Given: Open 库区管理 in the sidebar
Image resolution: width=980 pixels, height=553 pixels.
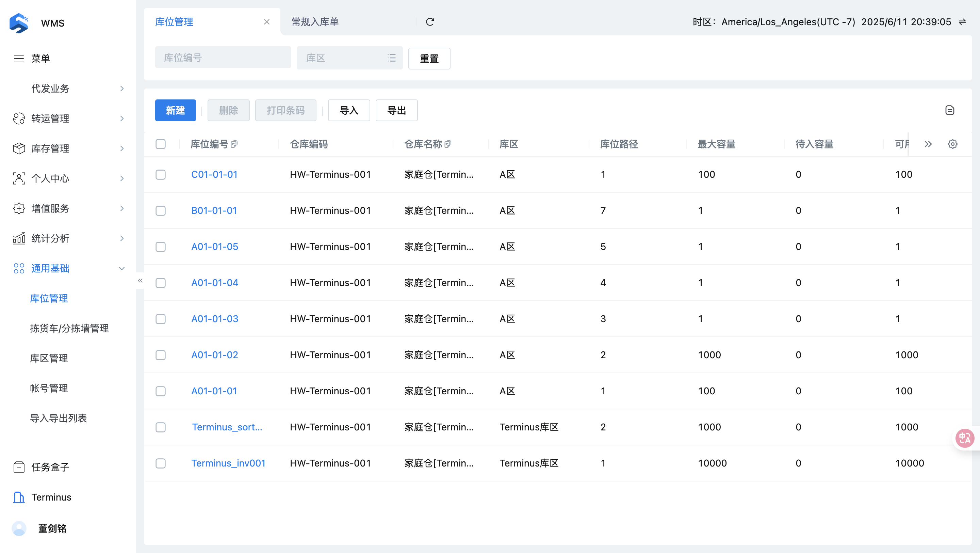Looking at the screenshot, I should (x=49, y=358).
